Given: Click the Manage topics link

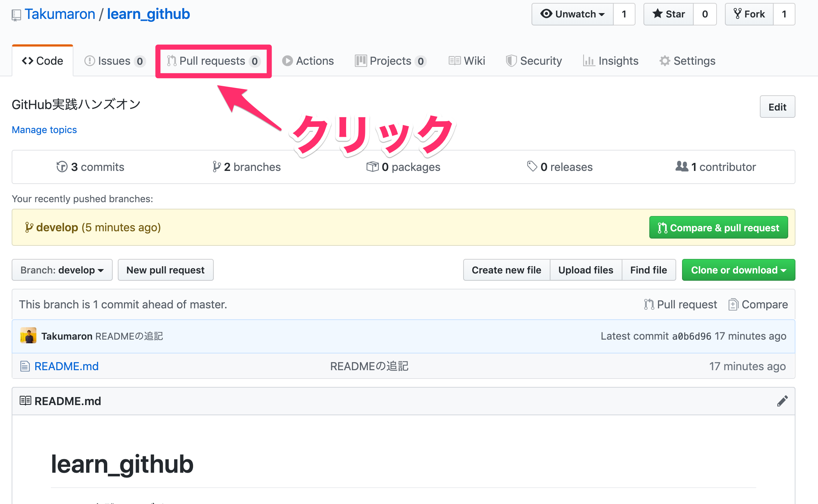Looking at the screenshot, I should 44,130.
